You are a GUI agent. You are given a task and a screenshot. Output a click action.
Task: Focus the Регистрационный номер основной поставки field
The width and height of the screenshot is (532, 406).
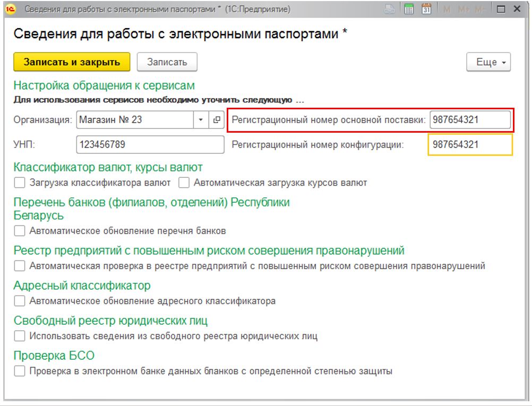[x=470, y=120]
